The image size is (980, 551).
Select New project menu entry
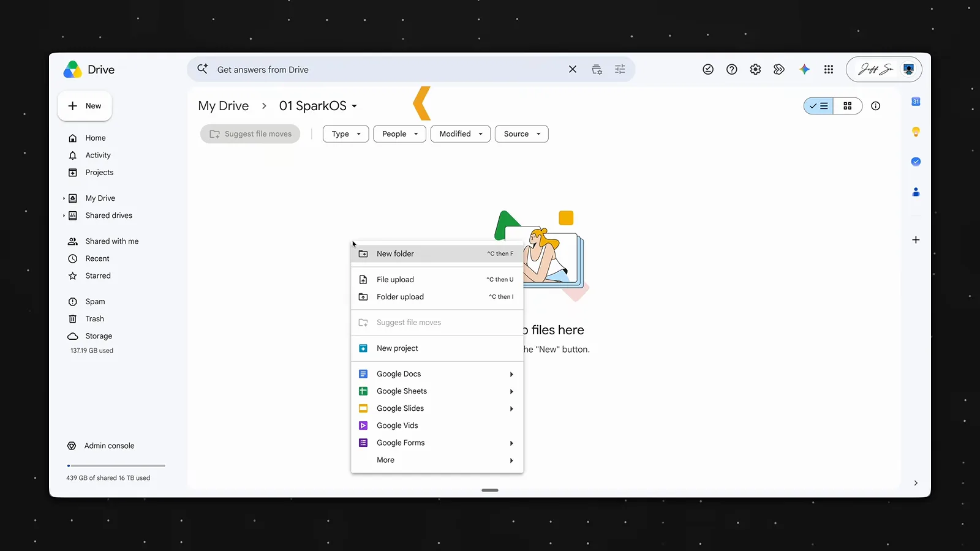pyautogui.click(x=437, y=348)
